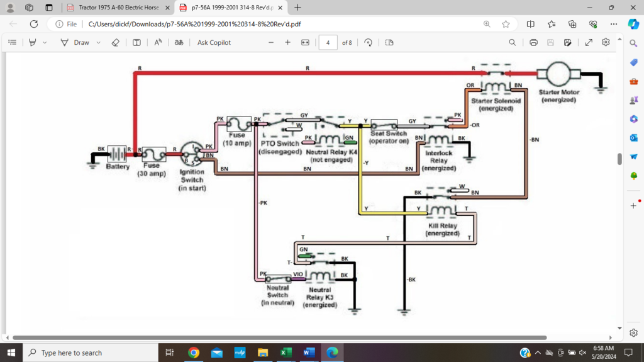Print the PDF document
The height and width of the screenshot is (362, 644).
coord(533,42)
